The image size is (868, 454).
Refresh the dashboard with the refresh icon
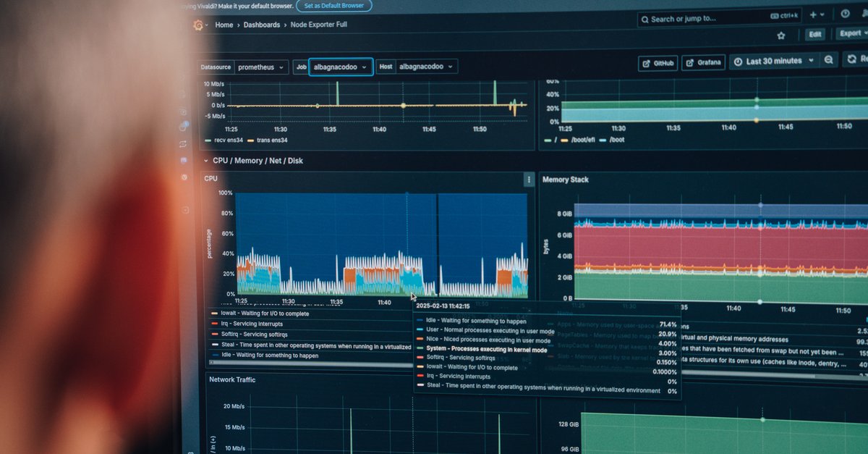(851, 60)
